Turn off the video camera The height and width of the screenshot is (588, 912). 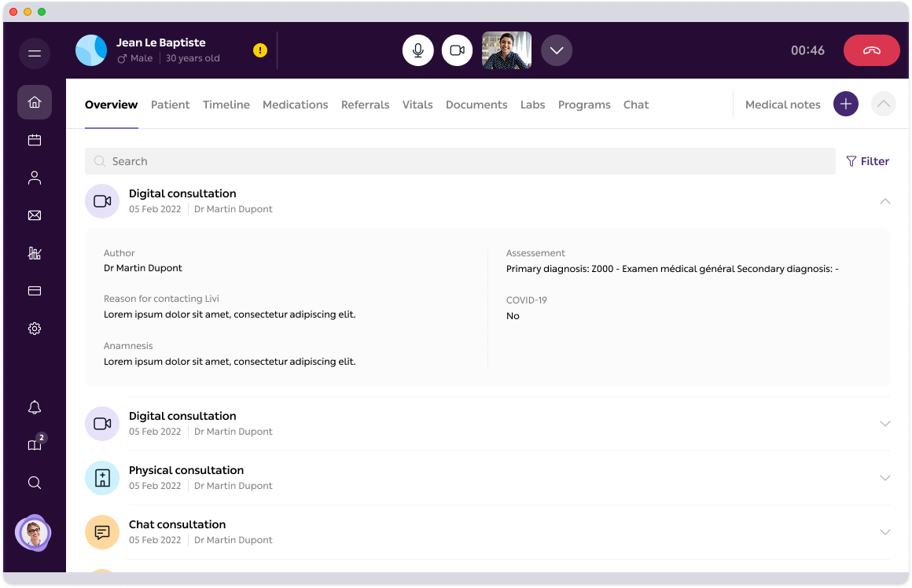coord(457,50)
